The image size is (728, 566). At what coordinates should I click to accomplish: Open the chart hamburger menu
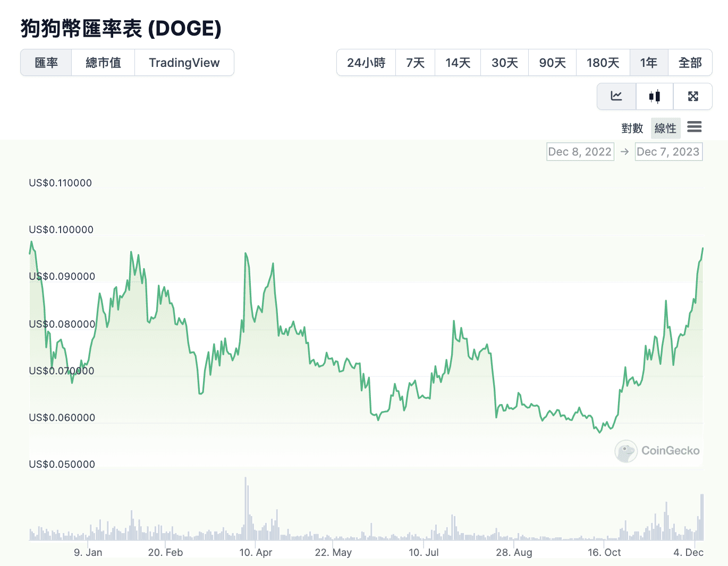[x=695, y=127]
